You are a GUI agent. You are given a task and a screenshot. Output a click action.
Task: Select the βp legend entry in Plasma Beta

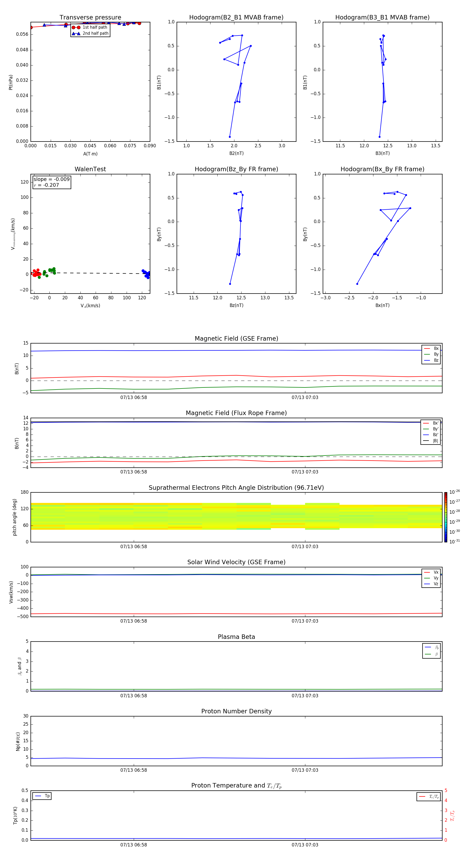[431, 647]
